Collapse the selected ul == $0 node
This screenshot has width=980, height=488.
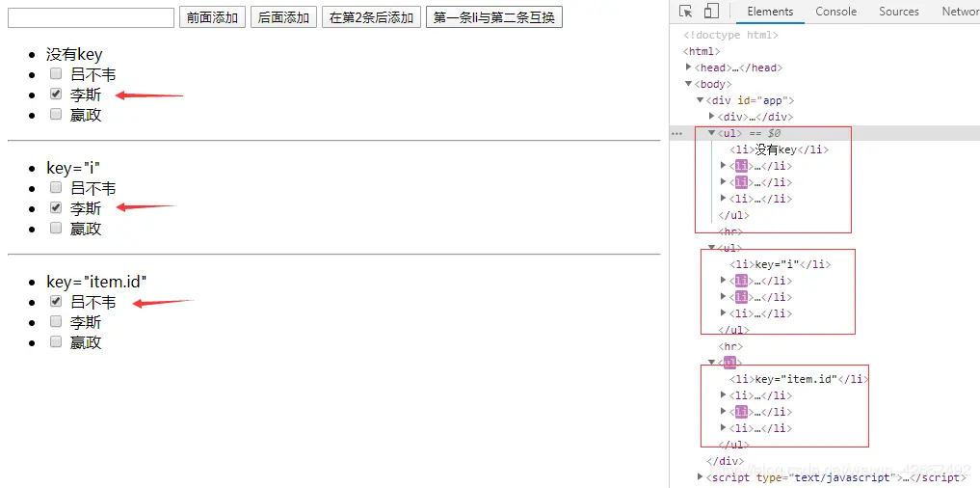pos(712,133)
